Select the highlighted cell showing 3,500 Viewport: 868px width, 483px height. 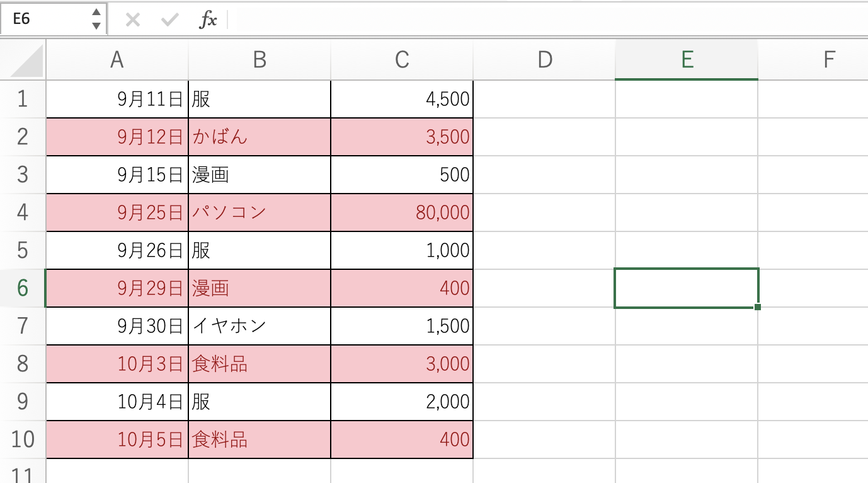tap(401, 136)
